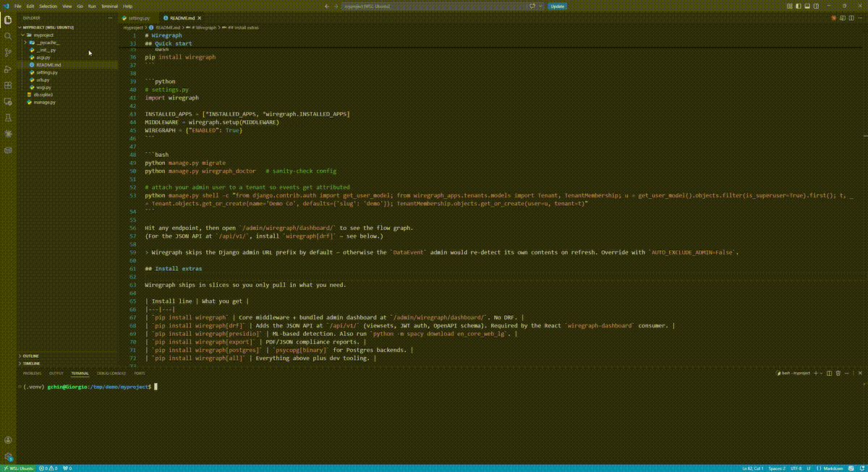Open the Remote Explorer view
This screenshot has height=472, width=868.
click(8, 102)
